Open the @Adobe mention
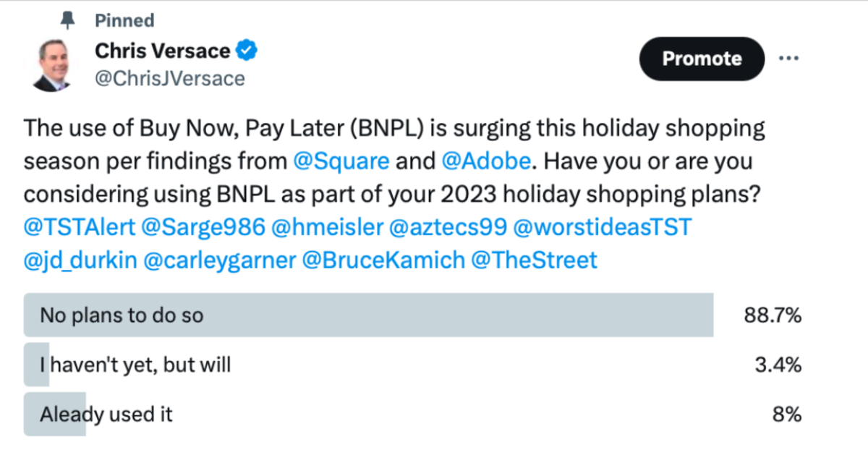 coord(485,161)
